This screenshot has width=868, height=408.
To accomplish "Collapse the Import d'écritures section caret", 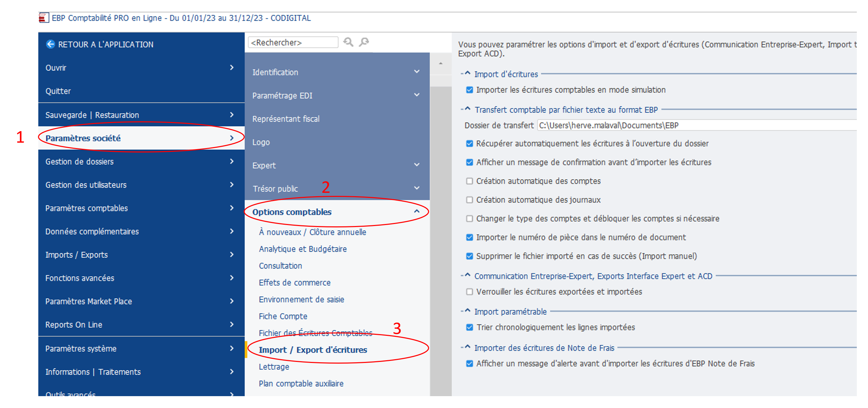I will coord(467,74).
